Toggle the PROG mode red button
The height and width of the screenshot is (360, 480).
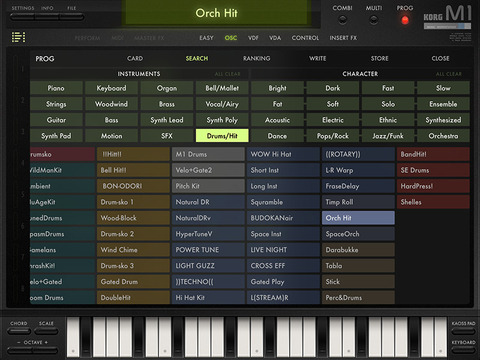point(405,20)
